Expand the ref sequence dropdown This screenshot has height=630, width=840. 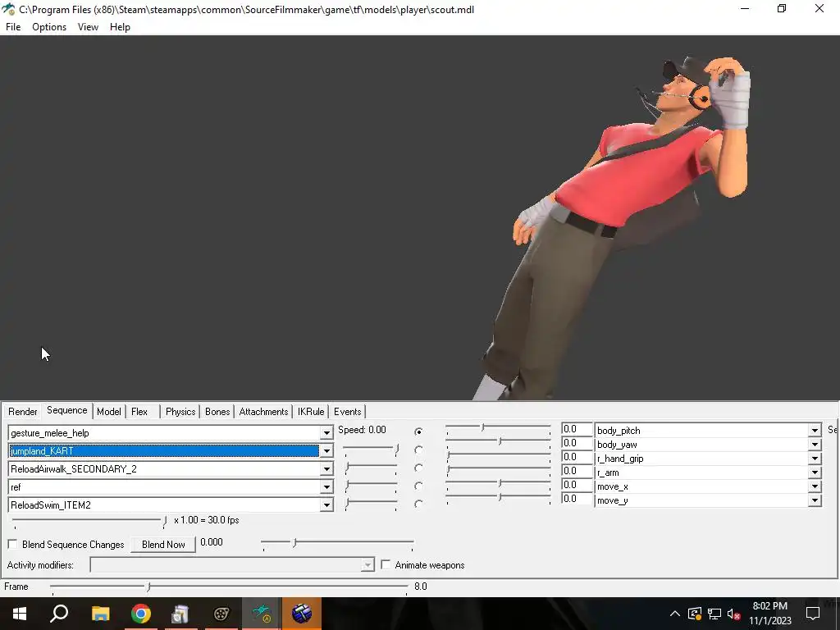click(x=326, y=487)
